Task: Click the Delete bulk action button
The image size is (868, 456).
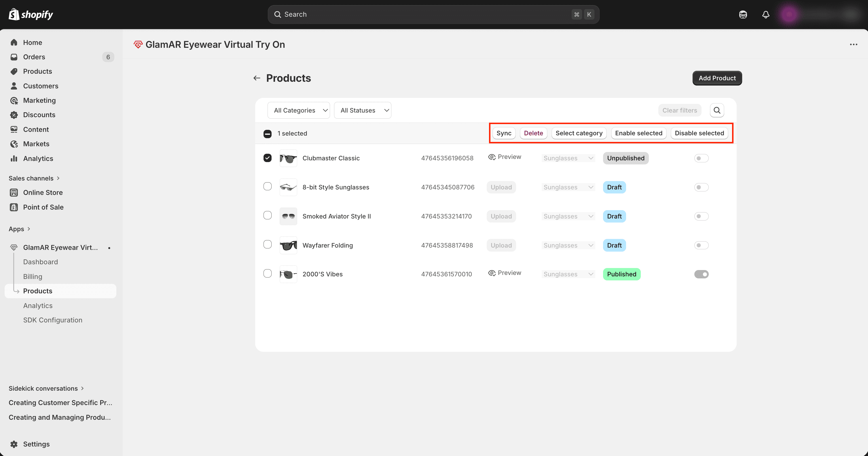Action: tap(533, 133)
